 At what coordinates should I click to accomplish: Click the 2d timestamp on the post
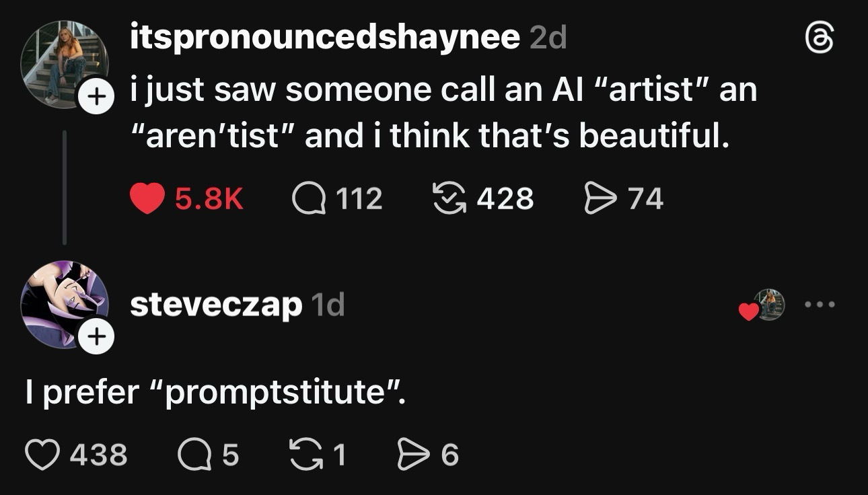548,39
